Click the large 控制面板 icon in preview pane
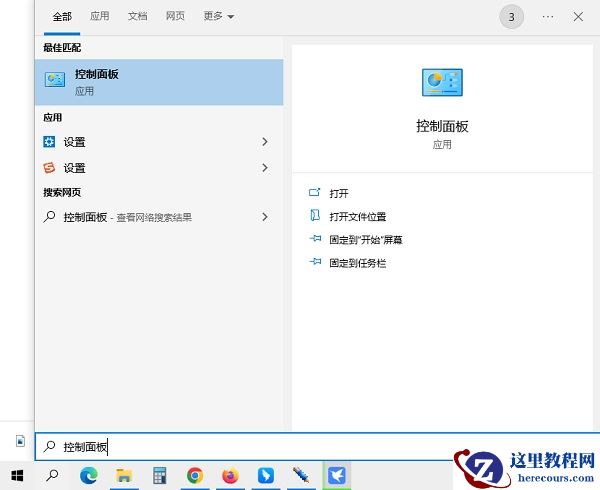This screenshot has height=490, width=600. pyautogui.click(x=442, y=82)
